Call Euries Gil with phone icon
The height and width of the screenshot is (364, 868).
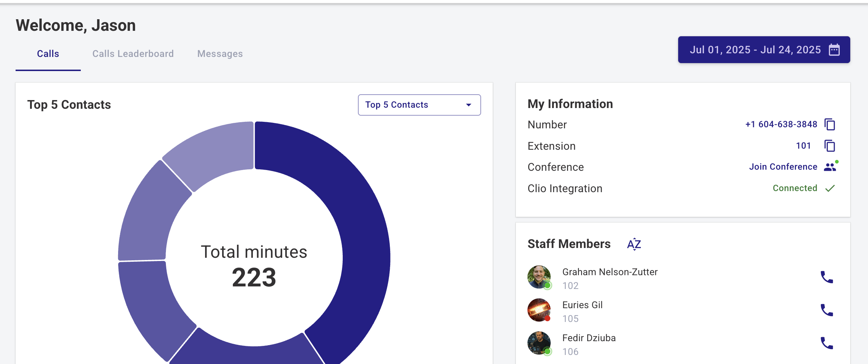pyautogui.click(x=827, y=310)
